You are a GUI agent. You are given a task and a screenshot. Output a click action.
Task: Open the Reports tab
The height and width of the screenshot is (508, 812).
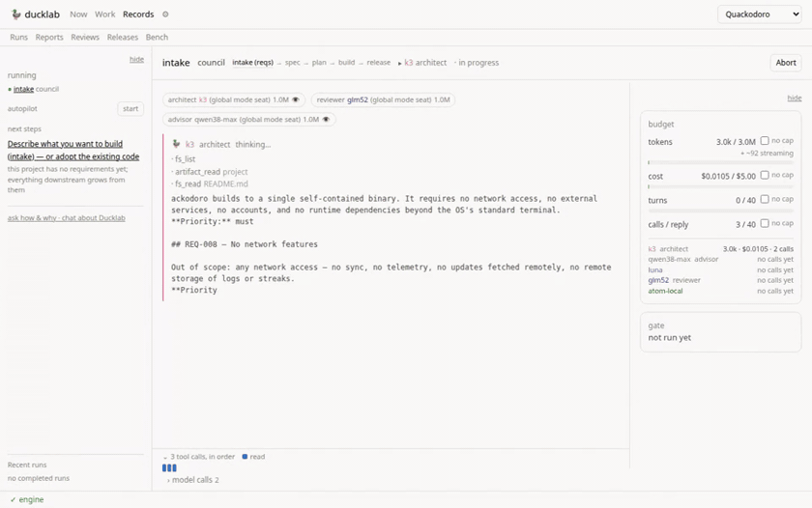tap(49, 38)
